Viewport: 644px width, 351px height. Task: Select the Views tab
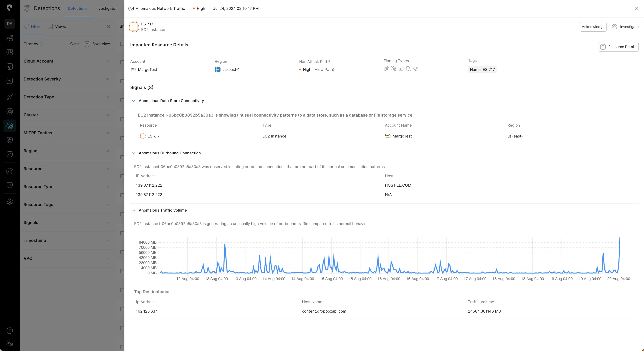tap(57, 26)
